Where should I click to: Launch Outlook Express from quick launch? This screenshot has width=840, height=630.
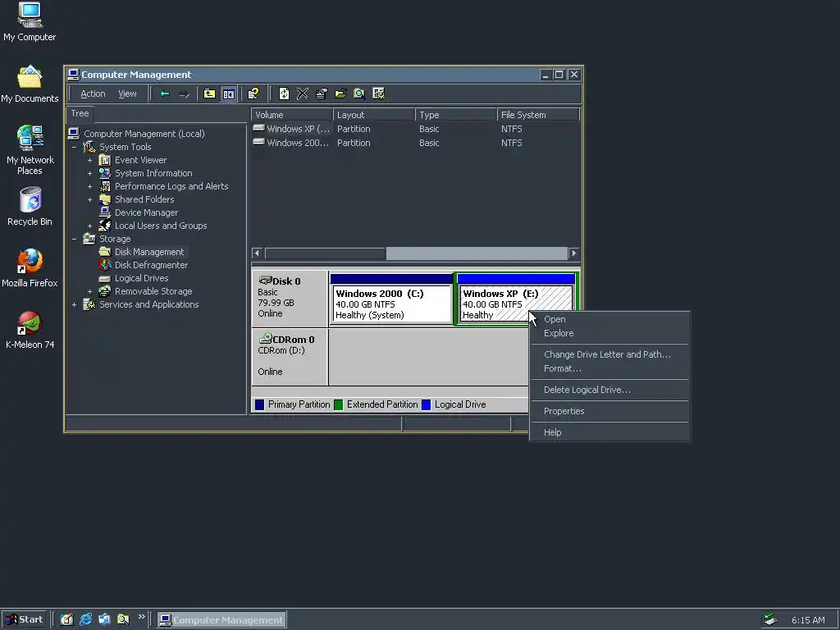[x=104, y=620]
